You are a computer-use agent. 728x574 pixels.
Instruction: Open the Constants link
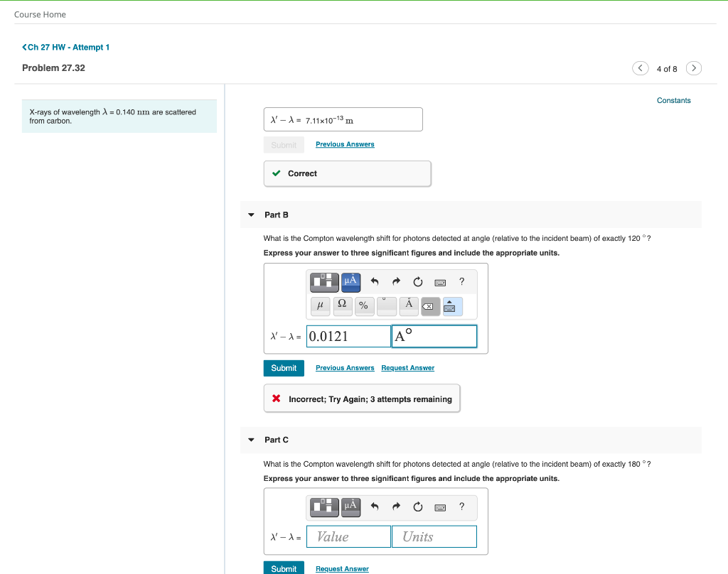[x=674, y=100]
